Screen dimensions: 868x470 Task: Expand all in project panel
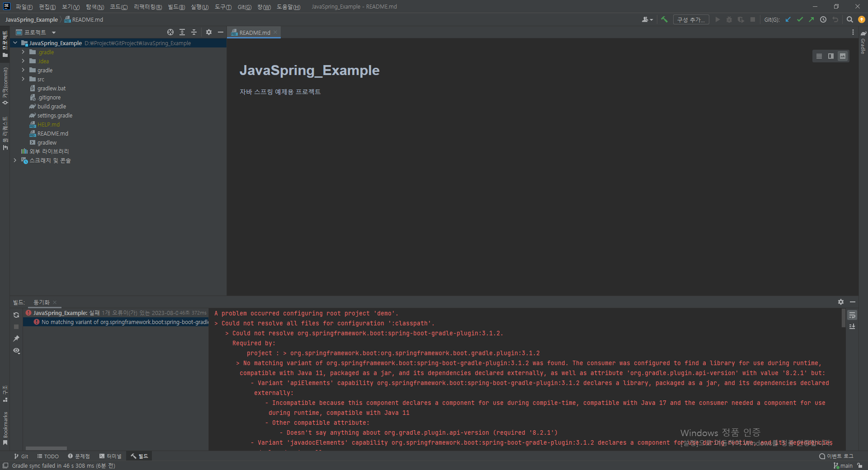(182, 32)
